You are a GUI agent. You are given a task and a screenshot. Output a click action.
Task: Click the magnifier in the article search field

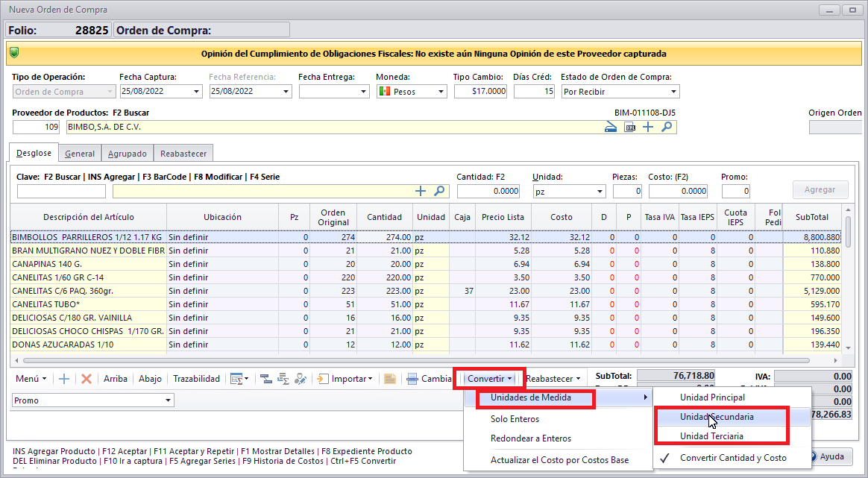(440, 192)
